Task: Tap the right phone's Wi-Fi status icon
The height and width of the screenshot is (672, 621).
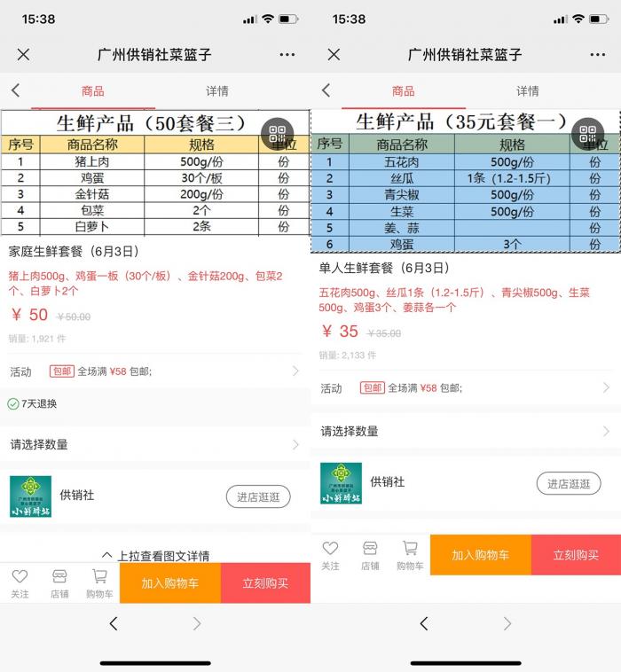Action: (578, 19)
